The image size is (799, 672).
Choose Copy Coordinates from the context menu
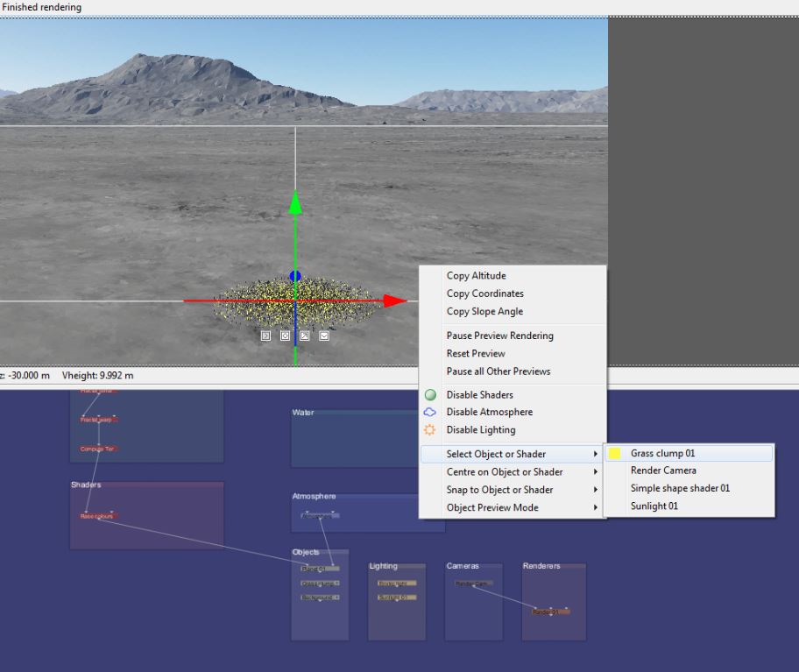point(513,294)
